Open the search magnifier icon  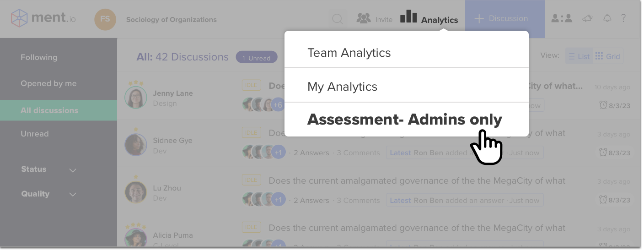click(x=338, y=19)
